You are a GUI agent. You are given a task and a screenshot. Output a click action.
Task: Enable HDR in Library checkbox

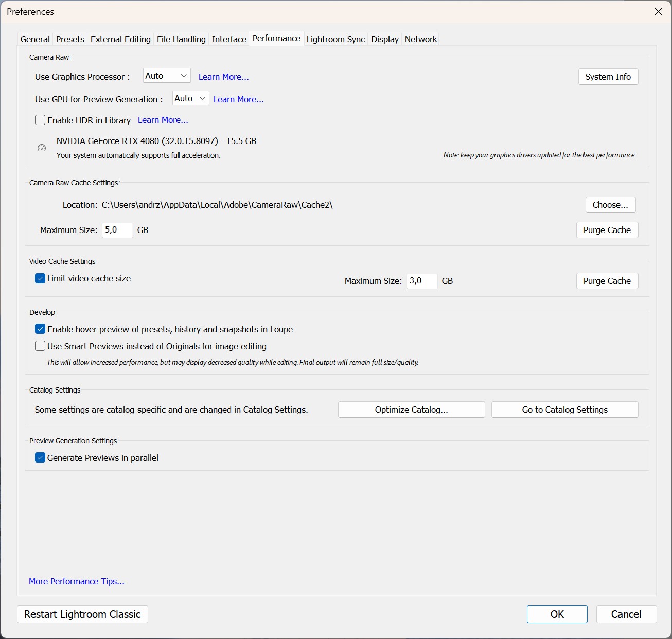pos(40,120)
